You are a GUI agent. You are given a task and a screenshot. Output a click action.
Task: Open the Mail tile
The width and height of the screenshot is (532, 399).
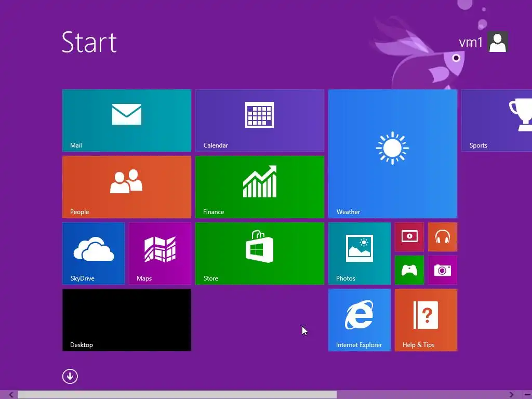coord(127,121)
